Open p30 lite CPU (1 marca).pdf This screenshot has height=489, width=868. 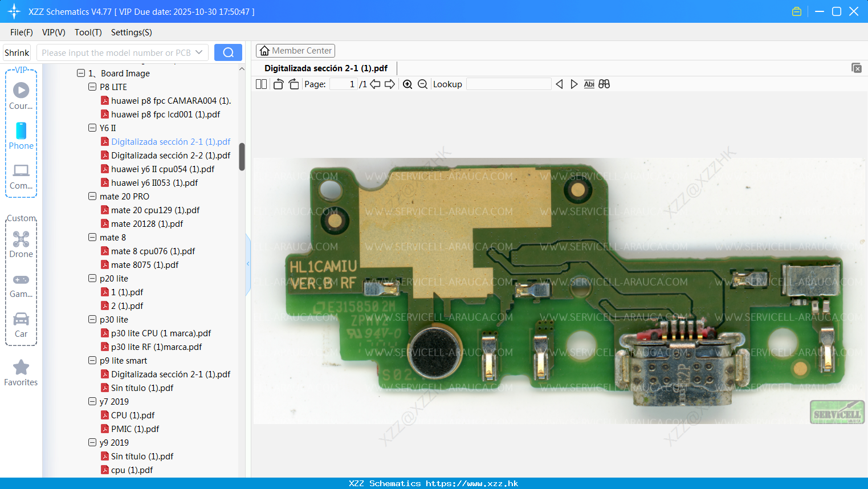161,333
